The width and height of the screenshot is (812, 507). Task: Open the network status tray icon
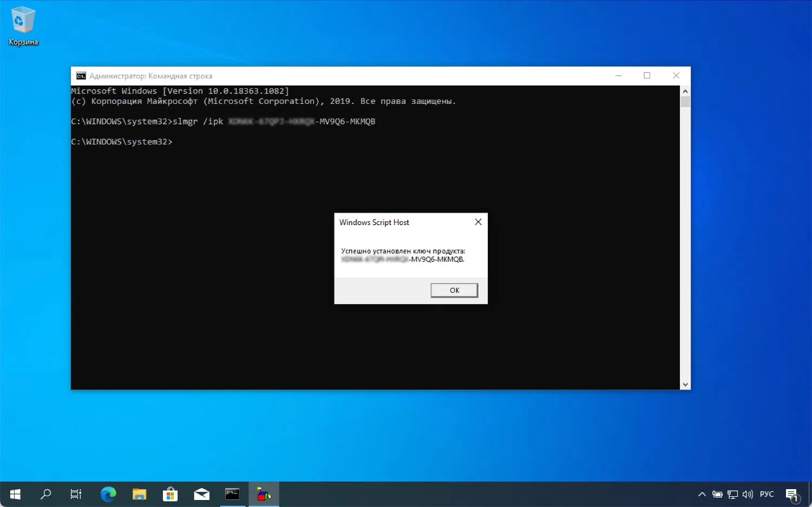tap(732, 494)
